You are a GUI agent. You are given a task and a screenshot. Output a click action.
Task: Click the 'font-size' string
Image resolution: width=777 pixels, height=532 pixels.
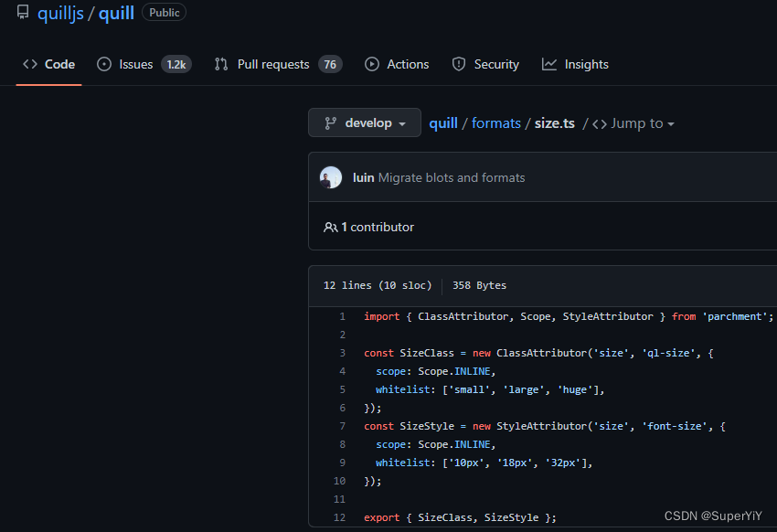pyautogui.click(x=675, y=426)
